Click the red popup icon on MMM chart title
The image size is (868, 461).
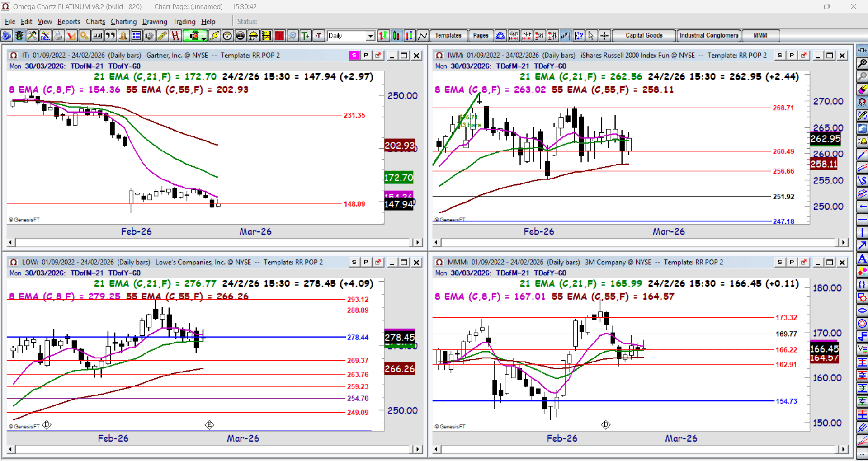[x=803, y=263]
